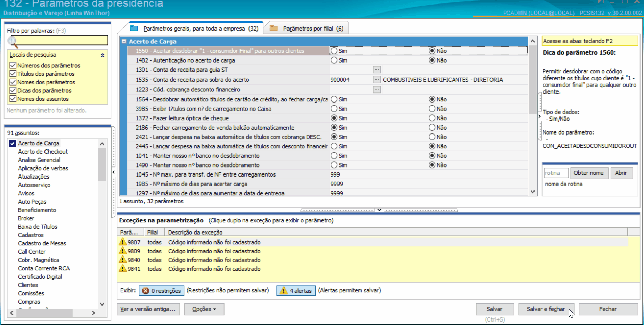Toggle the 4 alertas filter button

tap(296, 291)
